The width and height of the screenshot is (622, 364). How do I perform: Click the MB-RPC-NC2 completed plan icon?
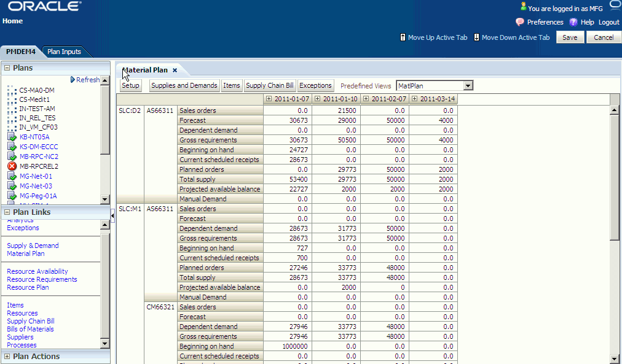pyautogui.click(x=12, y=157)
